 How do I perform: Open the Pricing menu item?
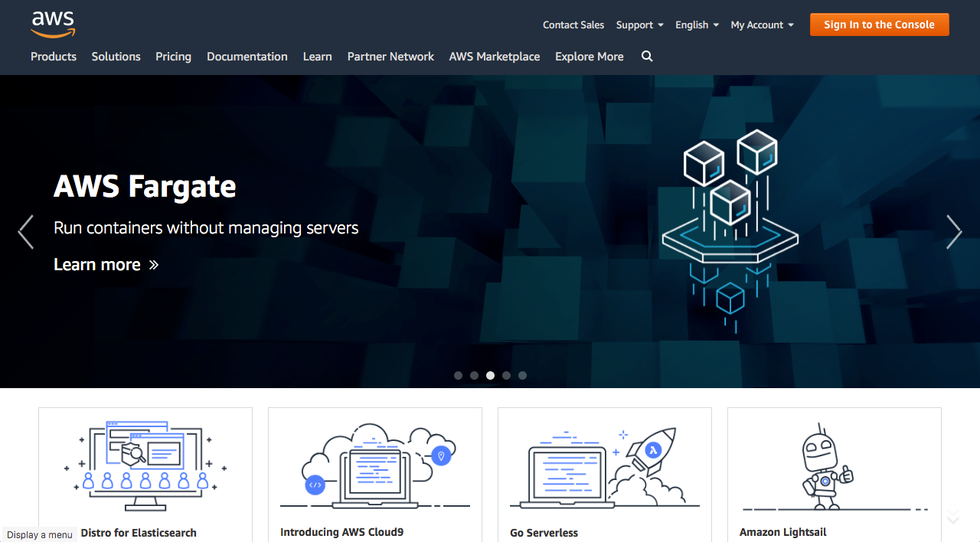pos(173,57)
